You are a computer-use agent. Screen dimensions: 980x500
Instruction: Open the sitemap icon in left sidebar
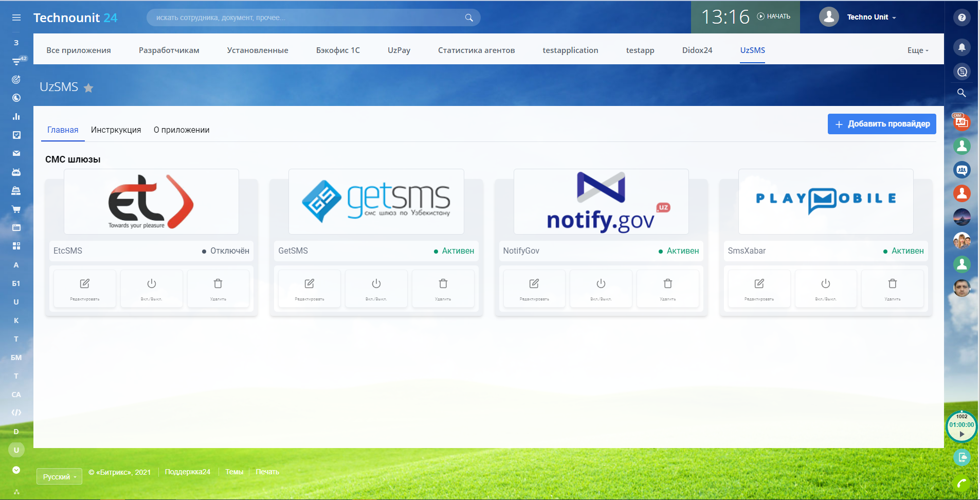(16, 492)
